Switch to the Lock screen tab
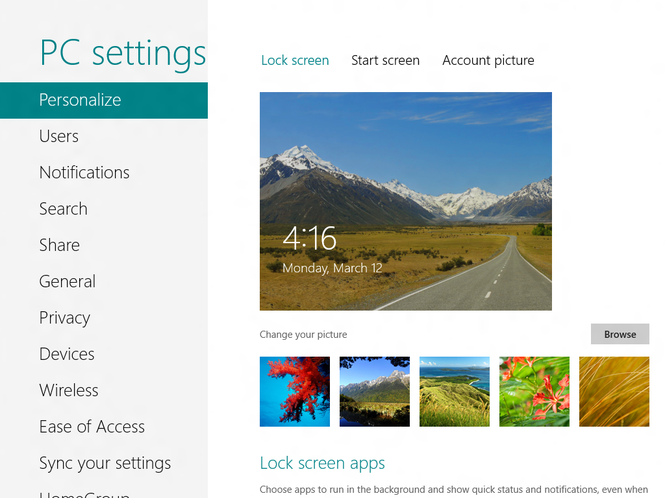Screen dimensions: 665x498 pos(295,60)
